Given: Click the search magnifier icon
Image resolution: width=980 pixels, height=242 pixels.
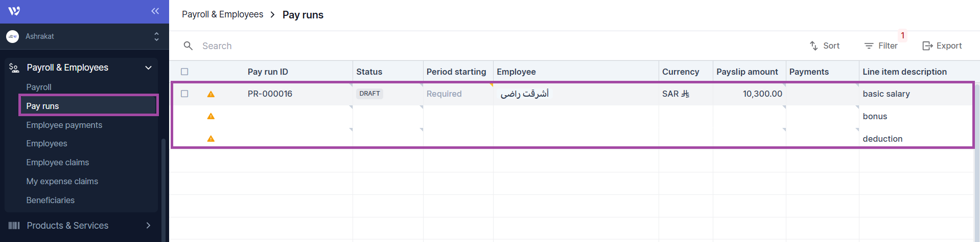Looking at the screenshot, I should pos(188,46).
